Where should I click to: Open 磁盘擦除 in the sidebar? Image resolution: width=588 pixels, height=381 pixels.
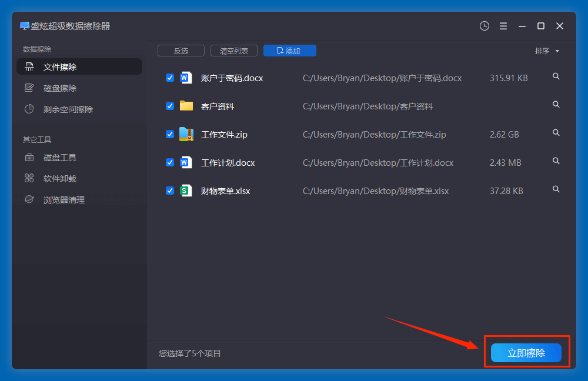tap(60, 88)
